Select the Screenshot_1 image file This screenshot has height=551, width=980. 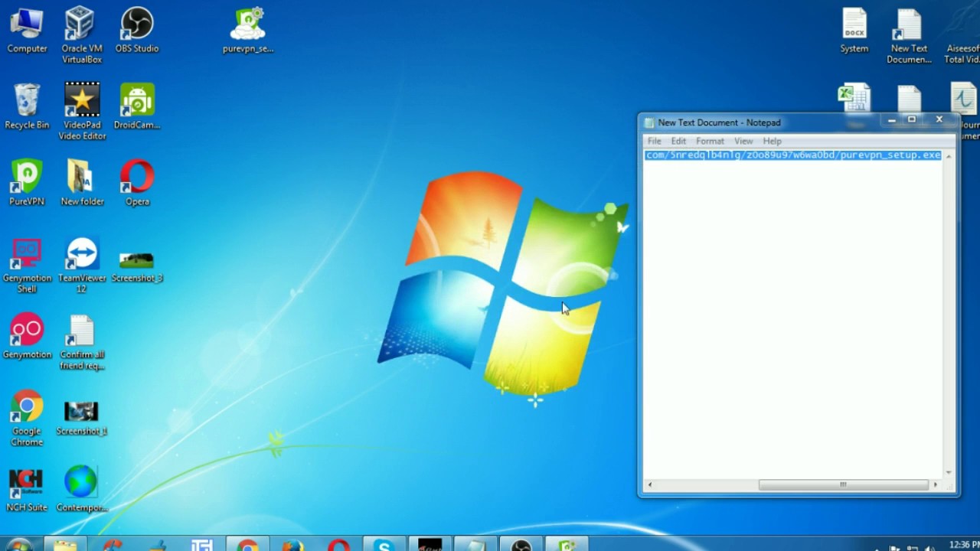tap(81, 418)
